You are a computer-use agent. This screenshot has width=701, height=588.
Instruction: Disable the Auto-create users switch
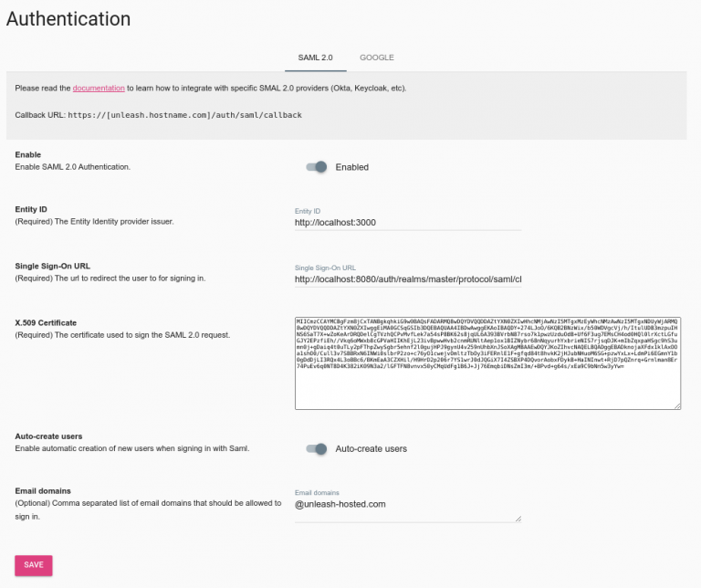click(317, 448)
